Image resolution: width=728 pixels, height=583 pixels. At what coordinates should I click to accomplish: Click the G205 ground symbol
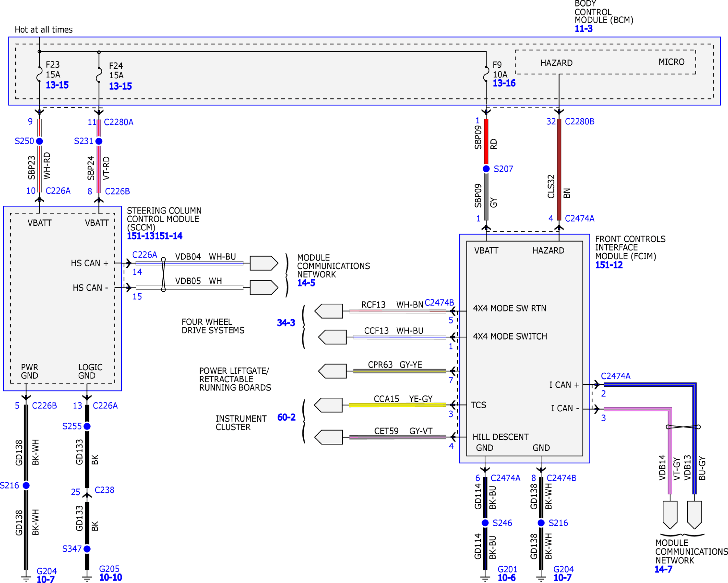coord(87,578)
